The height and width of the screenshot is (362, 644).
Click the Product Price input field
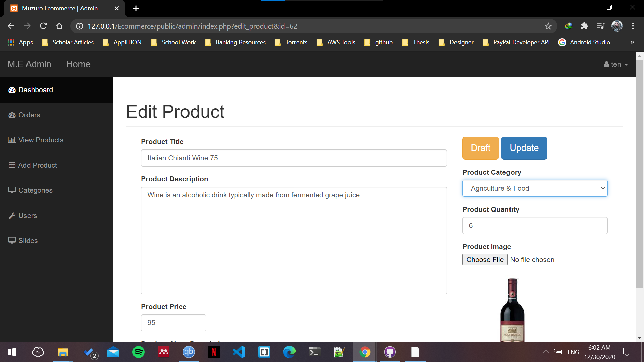click(173, 323)
